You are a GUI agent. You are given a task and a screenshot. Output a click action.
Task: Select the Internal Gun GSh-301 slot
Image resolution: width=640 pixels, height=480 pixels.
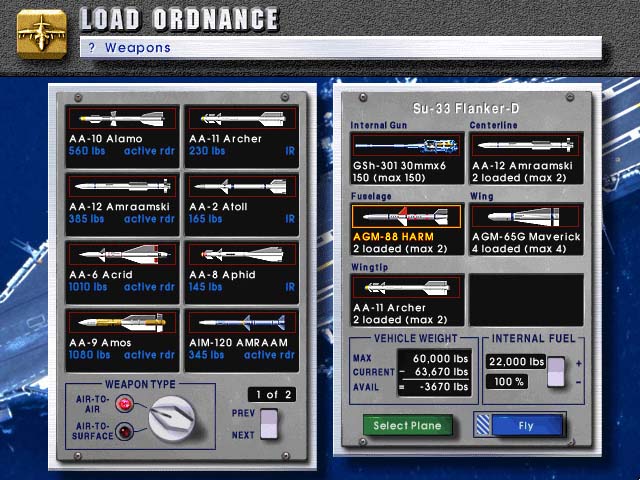click(x=407, y=158)
